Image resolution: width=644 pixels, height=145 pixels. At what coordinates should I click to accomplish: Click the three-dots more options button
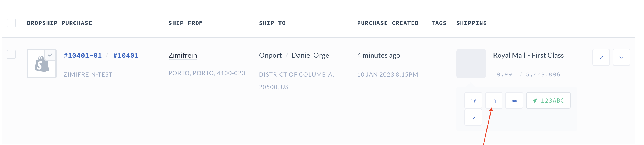pos(514,101)
